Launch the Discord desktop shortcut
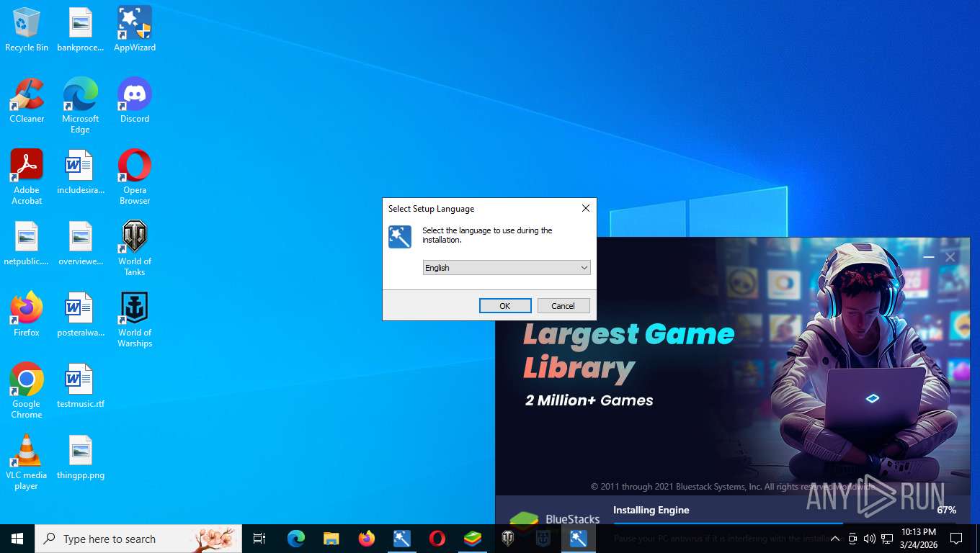The height and width of the screenshot is (553, 980). (135, 102)
